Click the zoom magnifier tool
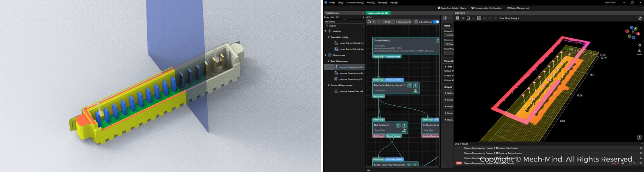644x172 pixels. (x=640, y=51)
